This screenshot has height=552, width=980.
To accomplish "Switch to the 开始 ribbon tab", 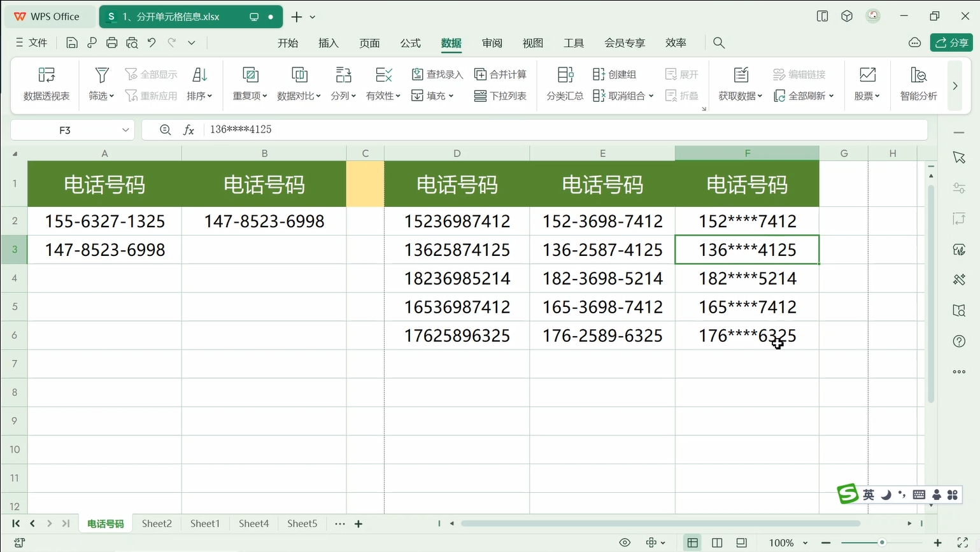I will [x=288, y=43].
